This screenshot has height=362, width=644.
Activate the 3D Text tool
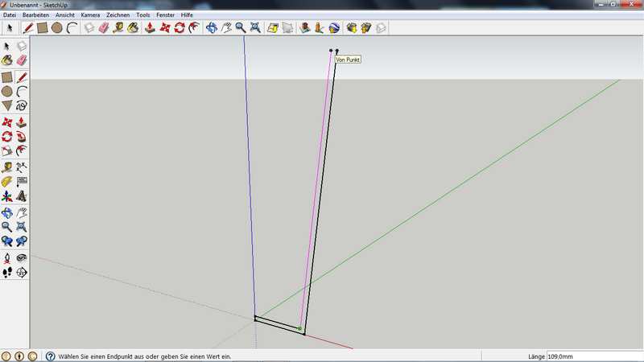(22, 195)
